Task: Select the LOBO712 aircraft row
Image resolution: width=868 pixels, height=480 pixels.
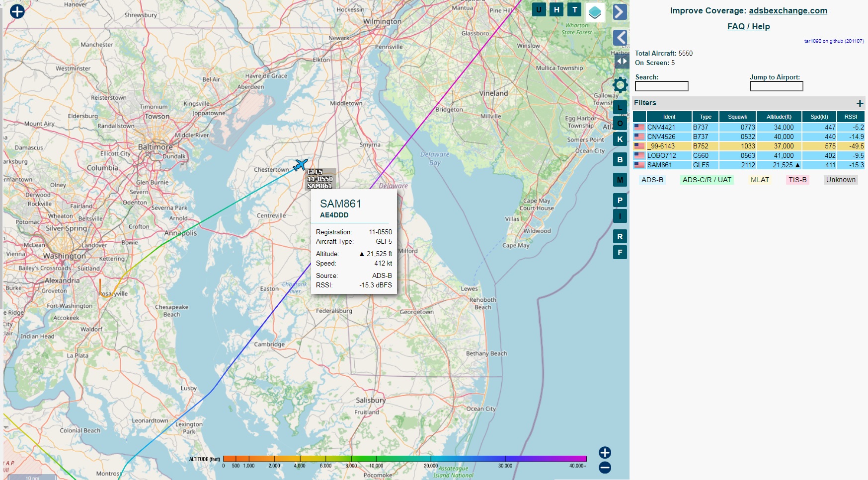Action: click(749, 155)
